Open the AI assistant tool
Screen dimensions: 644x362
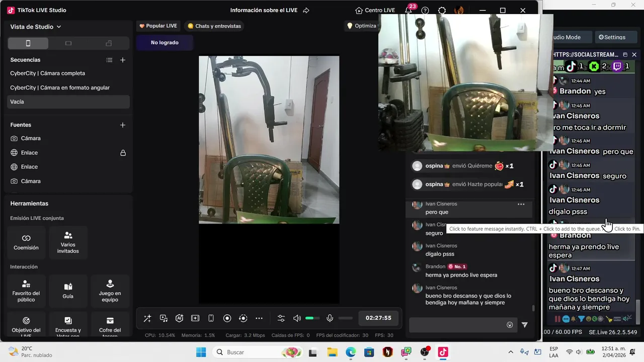point(179,318)
